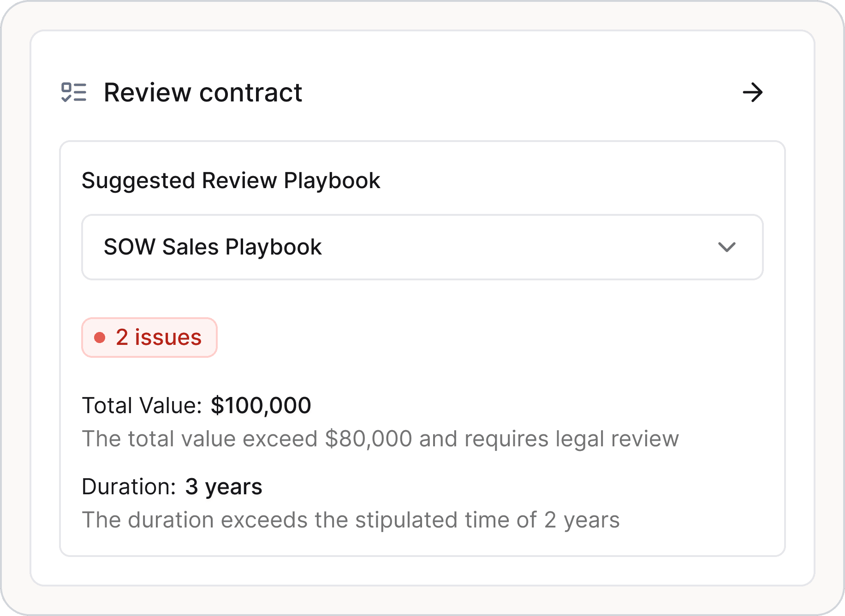Screen dimensions: 845x616
Task: Click the red dot in the issues badge
Action: pos(100,338)
